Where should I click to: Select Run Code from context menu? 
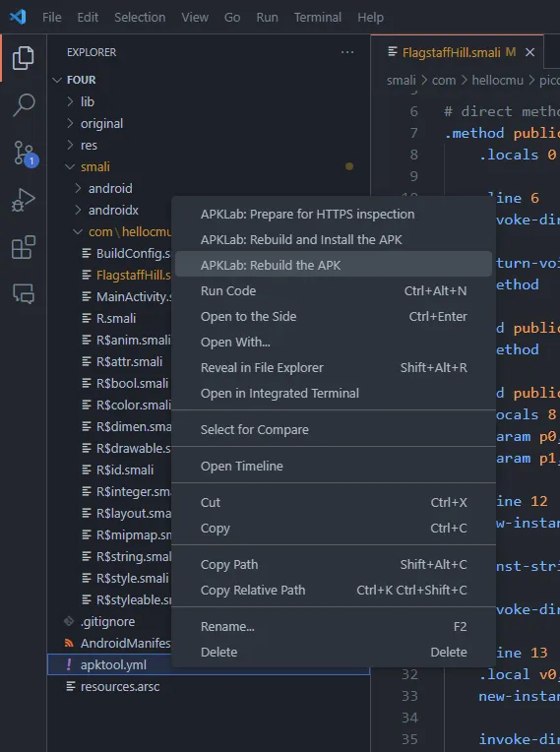tap(334, 290)
